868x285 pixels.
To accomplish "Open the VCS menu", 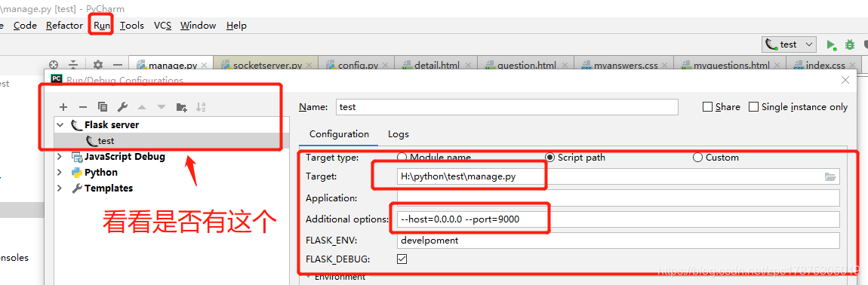I will pyautogui.click(x=163, y=26).
